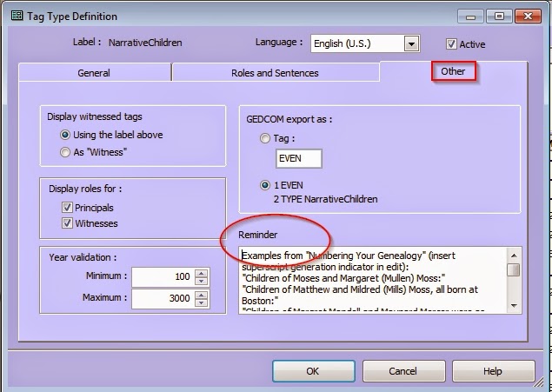Screen dimensions: 552x392
Task: Switch to the General tab
Action: coord(95,73)
